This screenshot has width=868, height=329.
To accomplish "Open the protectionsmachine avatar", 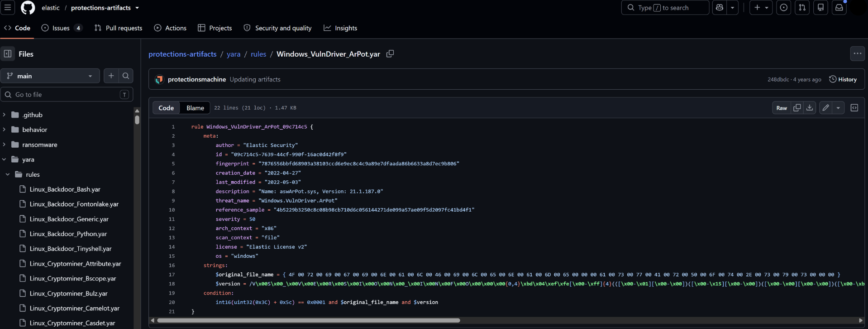I will pyautogui.click(x=159, y=79).
